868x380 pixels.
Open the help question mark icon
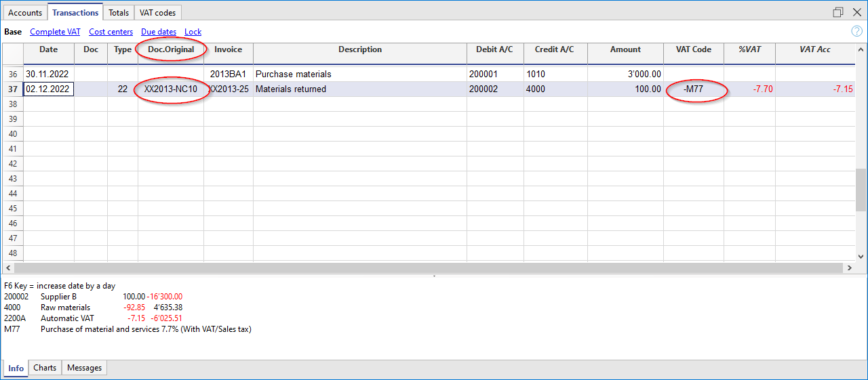(x=856, y=31)
